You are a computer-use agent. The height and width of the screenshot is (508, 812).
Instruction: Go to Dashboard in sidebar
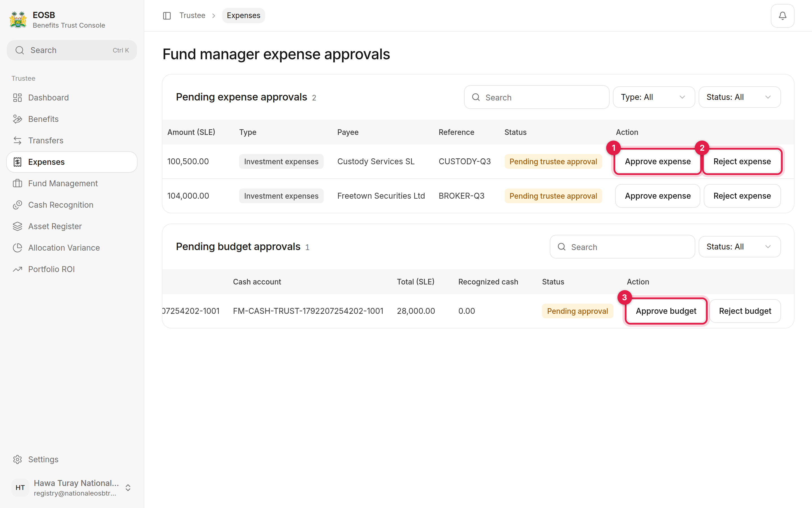[x=72, y=98]
